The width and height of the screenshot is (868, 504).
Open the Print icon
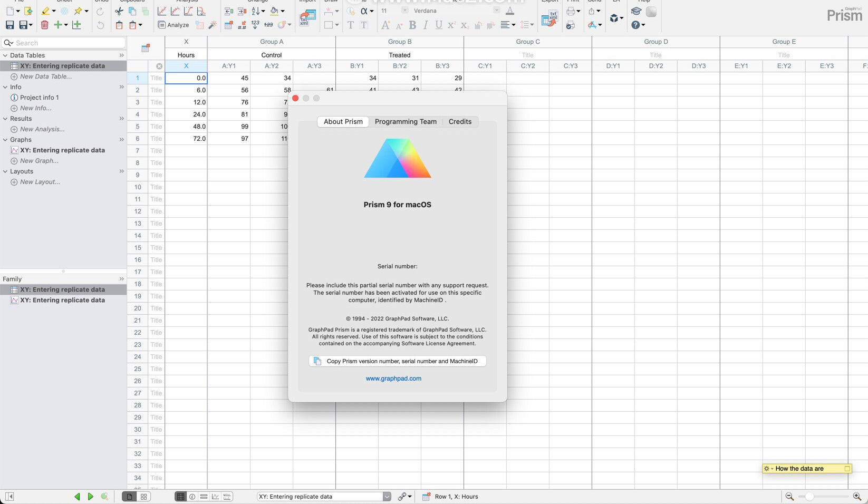[x=570, y=11]
